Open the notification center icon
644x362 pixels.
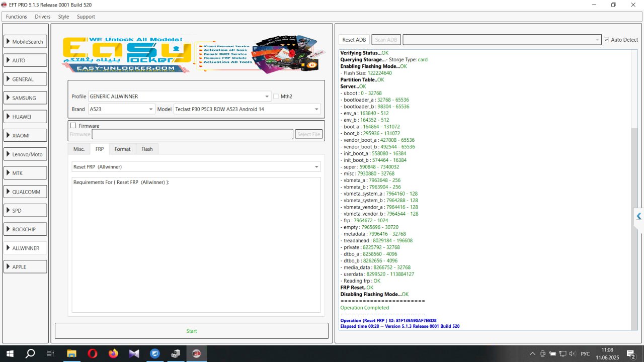(630, 353)
